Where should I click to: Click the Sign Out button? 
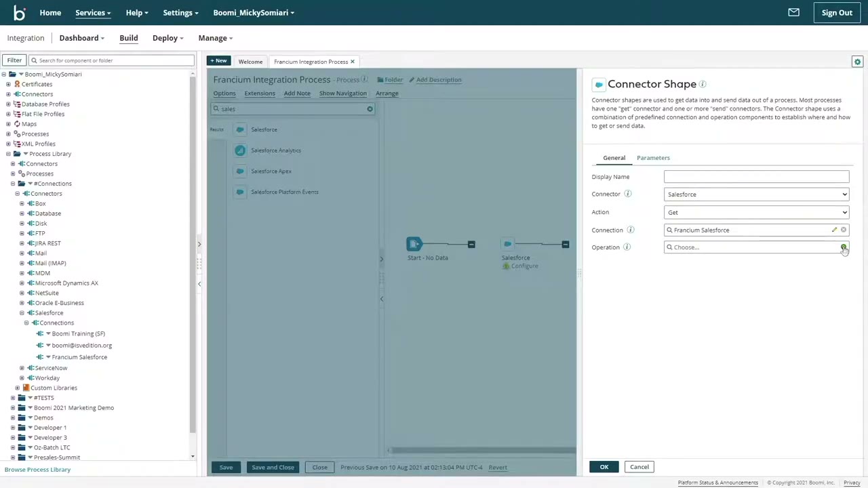[837, 12]
